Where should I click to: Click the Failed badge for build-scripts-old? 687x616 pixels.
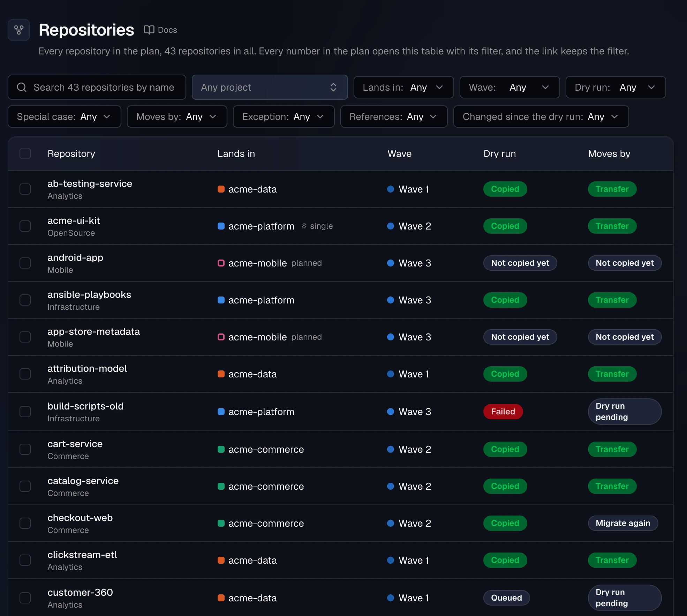click(x=503, y=412)
